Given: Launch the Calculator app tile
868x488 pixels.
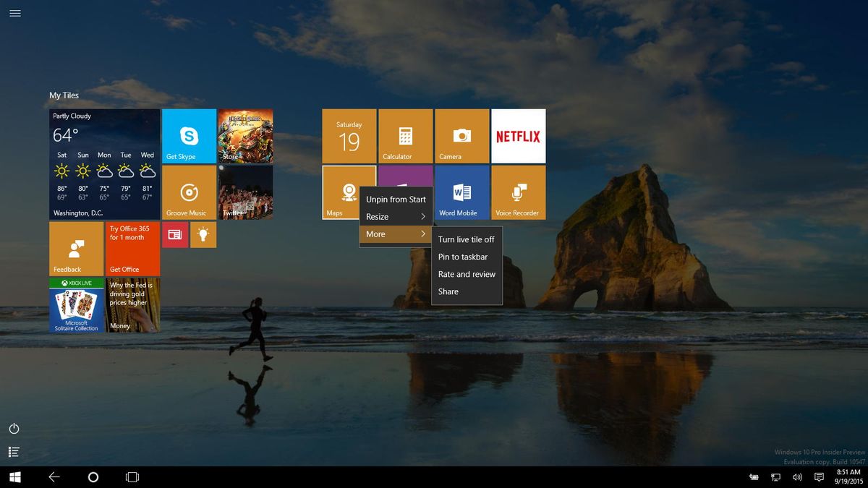Looking at the screenshot, I should click(405, 136).
